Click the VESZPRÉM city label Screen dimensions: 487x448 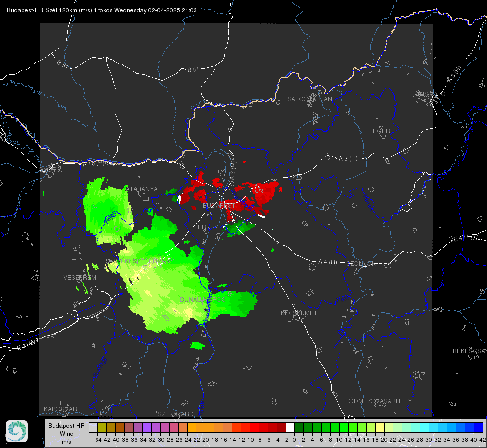(80, 278)
